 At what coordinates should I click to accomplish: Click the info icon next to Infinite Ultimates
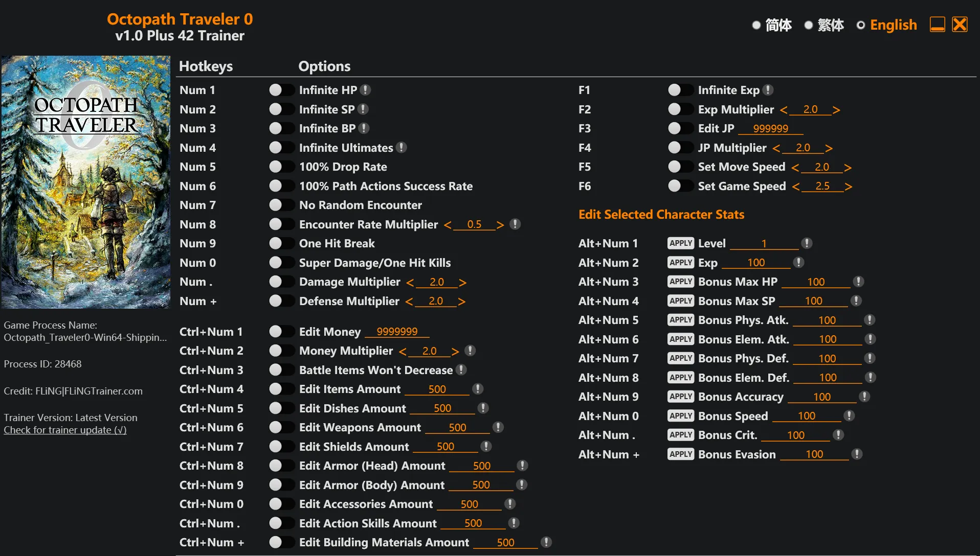pos(402,148)
